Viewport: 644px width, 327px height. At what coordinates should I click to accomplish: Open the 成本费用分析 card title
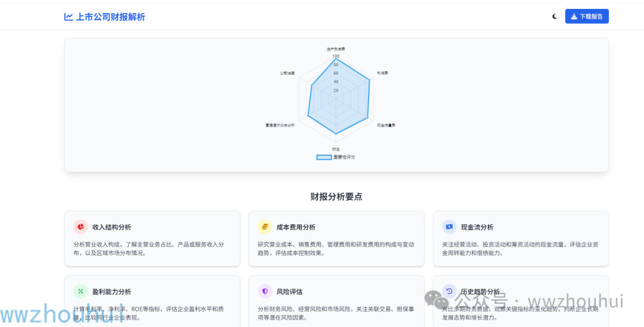296,227
